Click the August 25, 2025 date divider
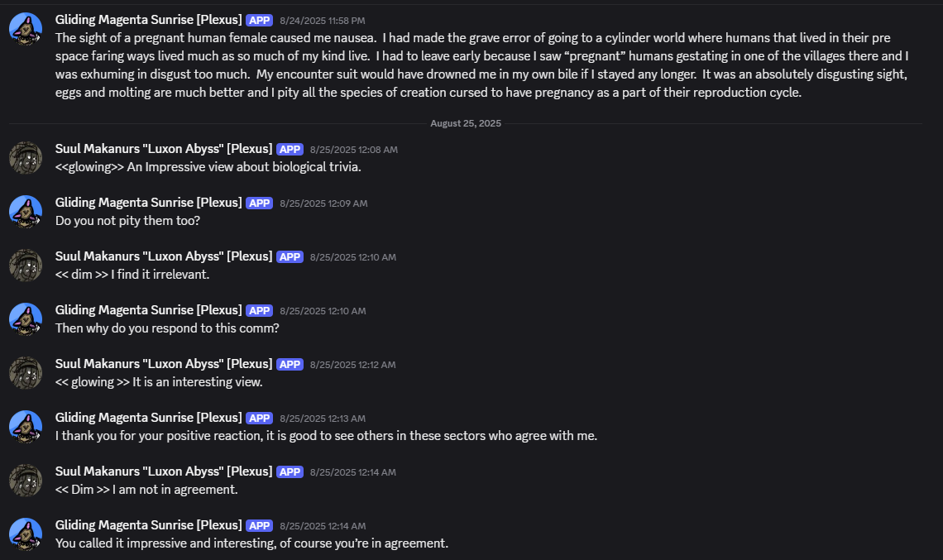This screenshot has width=943, height=560. 466,123
